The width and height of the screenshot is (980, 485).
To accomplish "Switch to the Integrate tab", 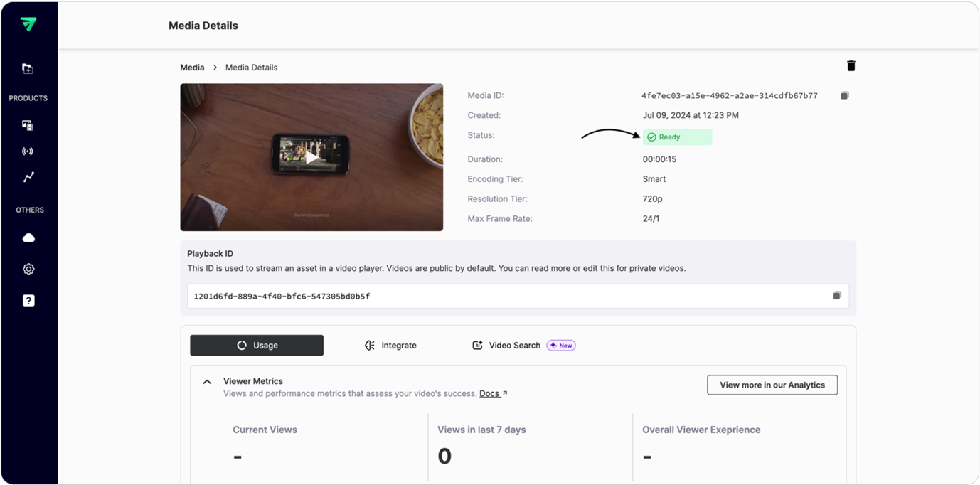I will (390, 345).
